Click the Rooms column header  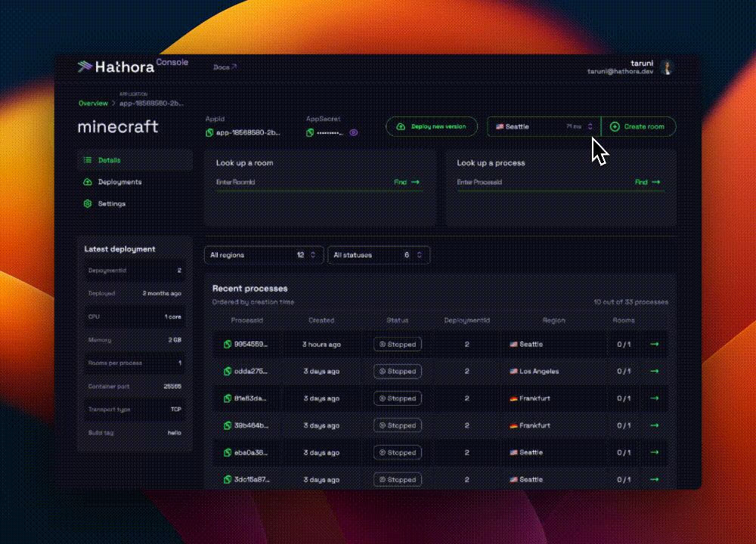coord(624,320)
